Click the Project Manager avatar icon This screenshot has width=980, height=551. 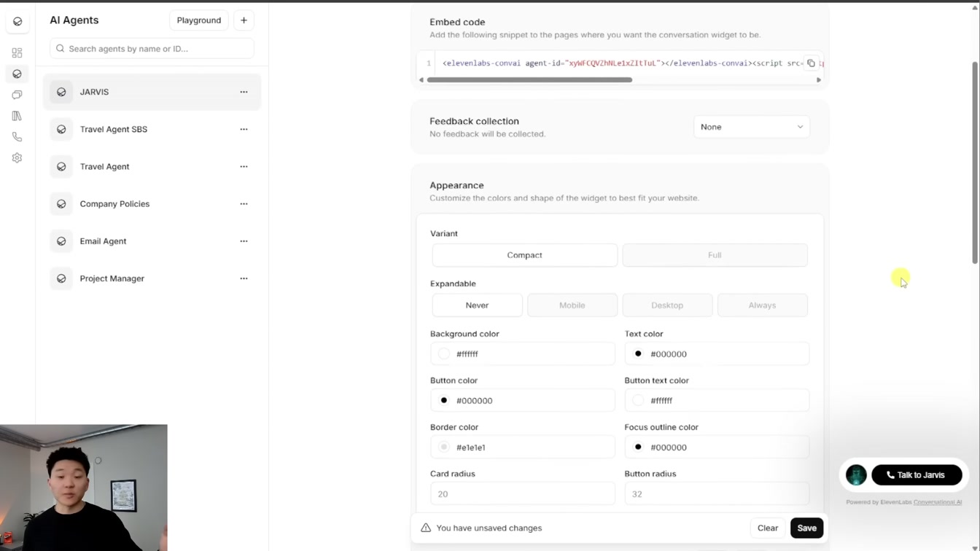pyautogui.click(x=61, y=278)
